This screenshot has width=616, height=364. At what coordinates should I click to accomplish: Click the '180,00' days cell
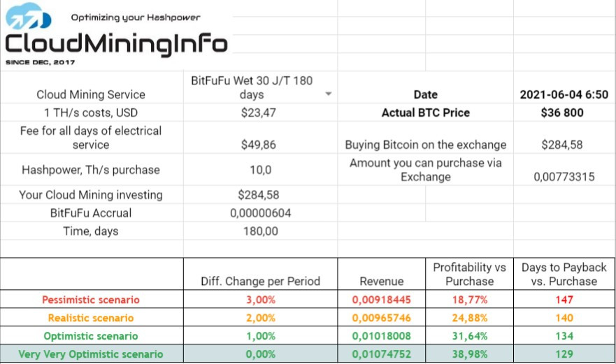click(x=260, y=231)
